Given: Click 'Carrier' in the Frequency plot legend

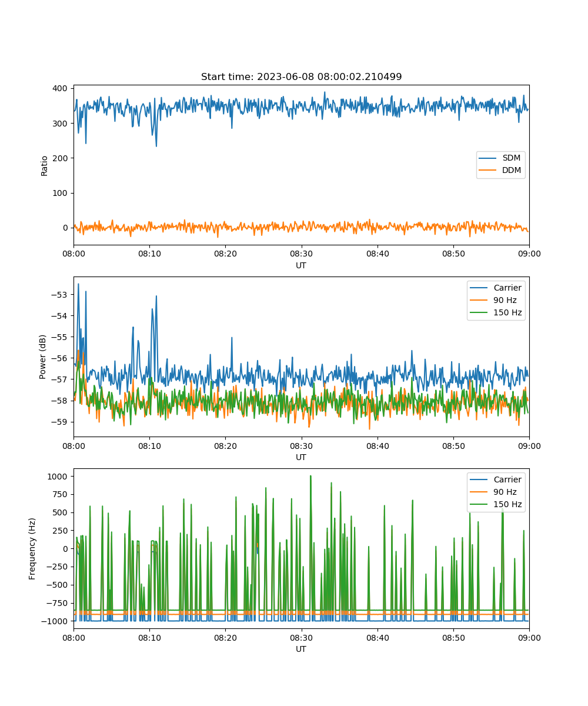Looking at the screenshot, I should coord(507,479).
